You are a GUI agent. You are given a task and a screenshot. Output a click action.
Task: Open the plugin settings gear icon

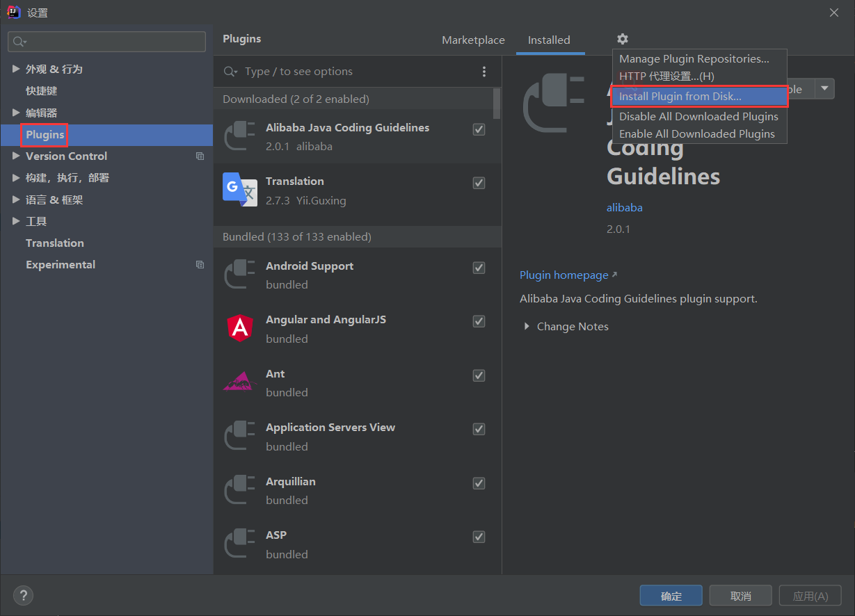[622, 40]
